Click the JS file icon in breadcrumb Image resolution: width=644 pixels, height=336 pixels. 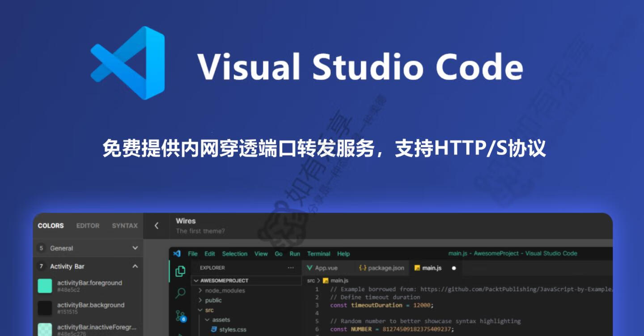(326, 281)
